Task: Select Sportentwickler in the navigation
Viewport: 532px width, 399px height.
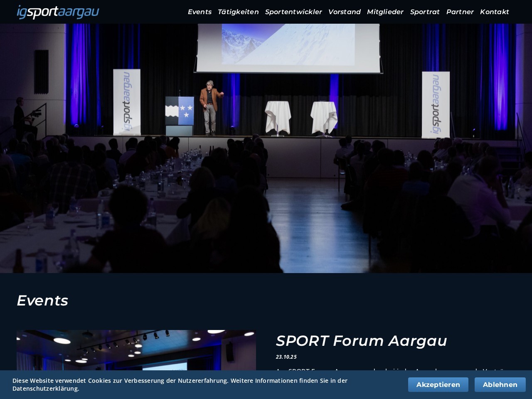Action: click(293, 12)
